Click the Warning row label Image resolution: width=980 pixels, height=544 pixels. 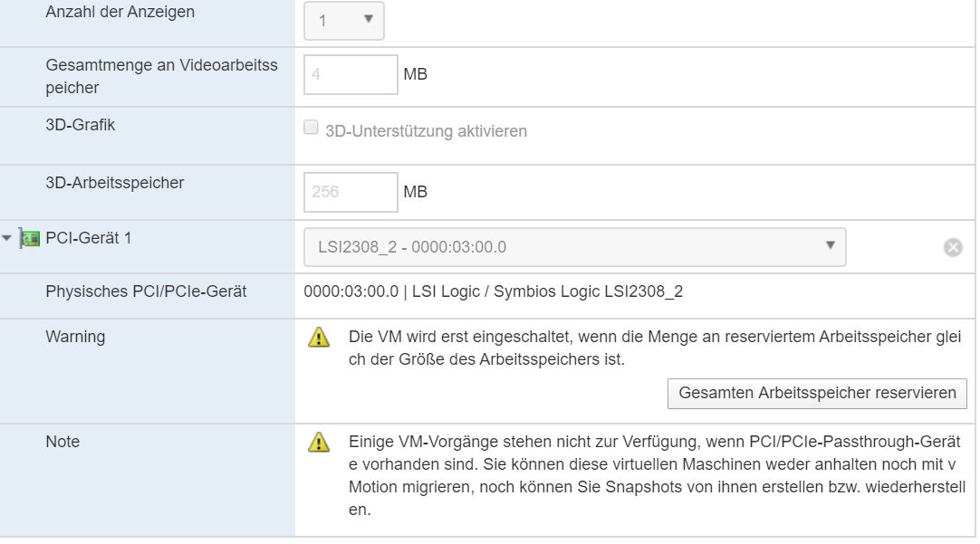pos(75,337)
